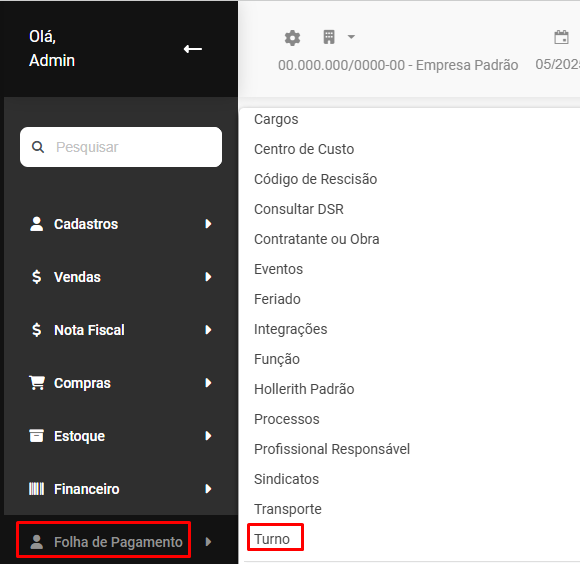Expand the Vendas submenu arrow
580x564 pixels.
(x=208, y=277)
